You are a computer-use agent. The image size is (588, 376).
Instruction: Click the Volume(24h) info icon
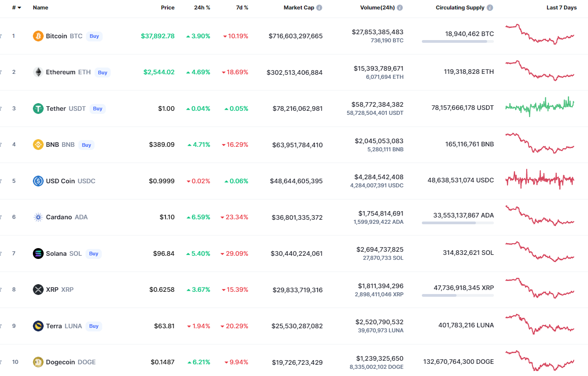(x=400, y=8)
